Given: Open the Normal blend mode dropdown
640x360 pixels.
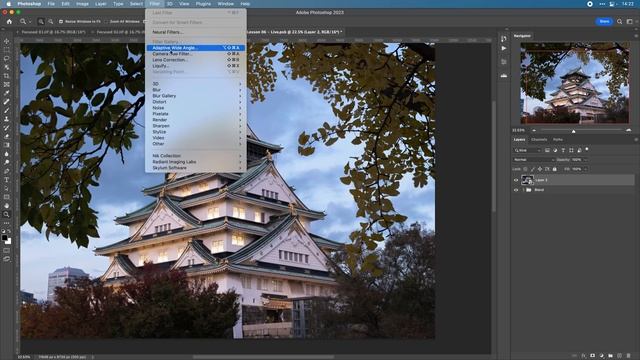Looking at the screenshot, I should (534, 160).
